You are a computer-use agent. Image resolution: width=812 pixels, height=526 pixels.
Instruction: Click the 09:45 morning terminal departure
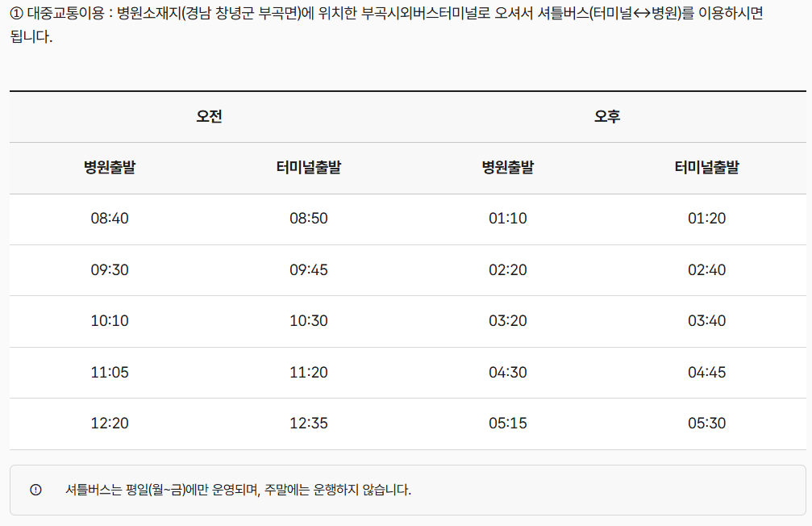[x=309, y=269]
